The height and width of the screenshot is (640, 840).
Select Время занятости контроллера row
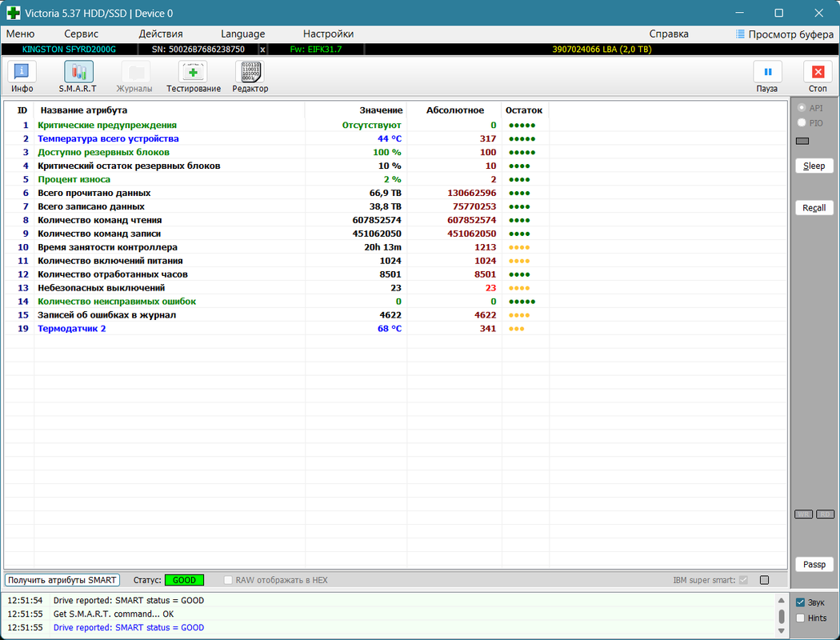coord(396,247)
